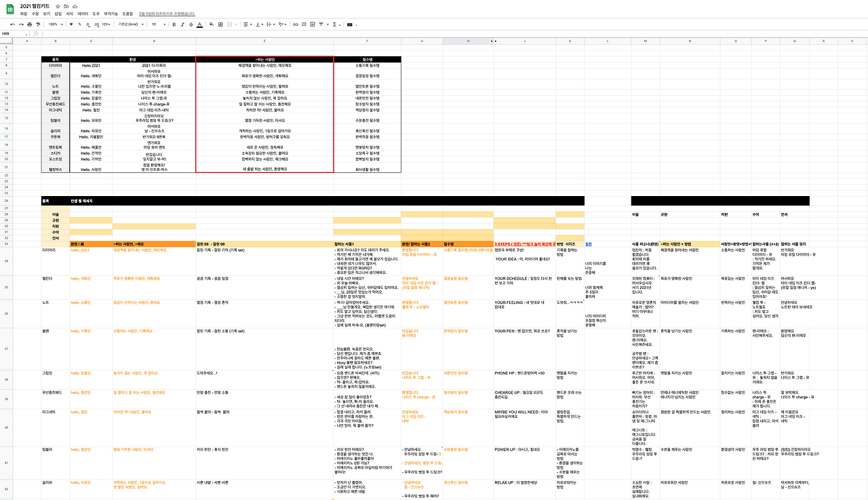Format the cell as currency
The image size is (868, 500).
(71, 24)
